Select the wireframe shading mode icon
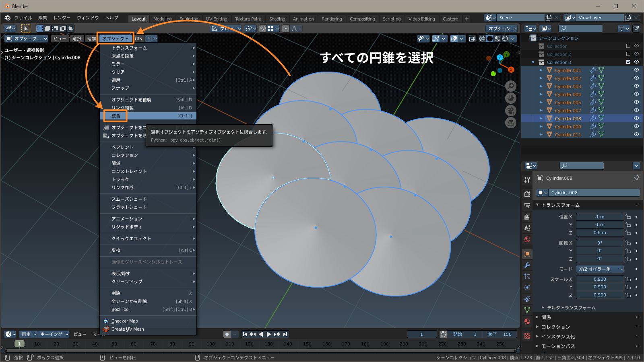Screen dimensions: 644x362 (482, 39)
